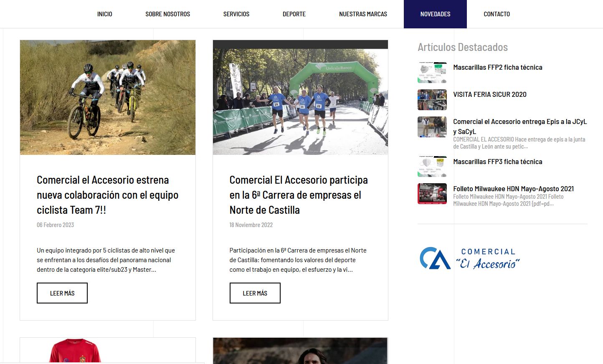Open the SERVICIOS menu item
Viewport: 603px width, 364px height.
[236, 14]
